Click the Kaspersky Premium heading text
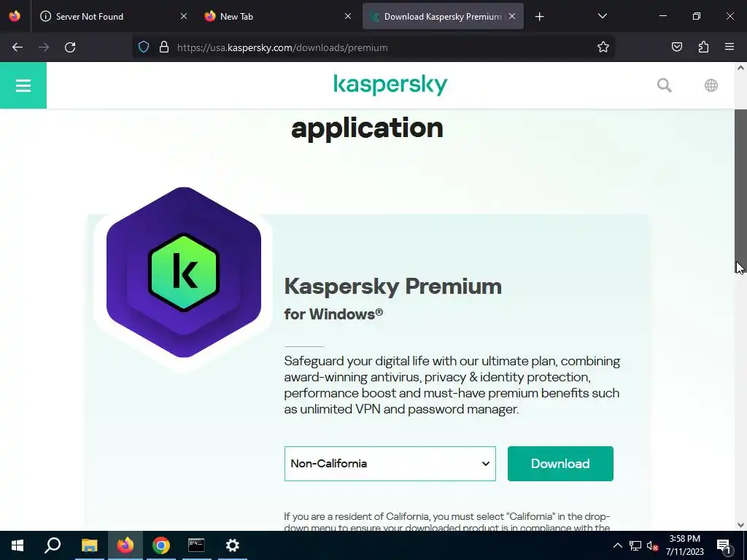 (393, 287)
